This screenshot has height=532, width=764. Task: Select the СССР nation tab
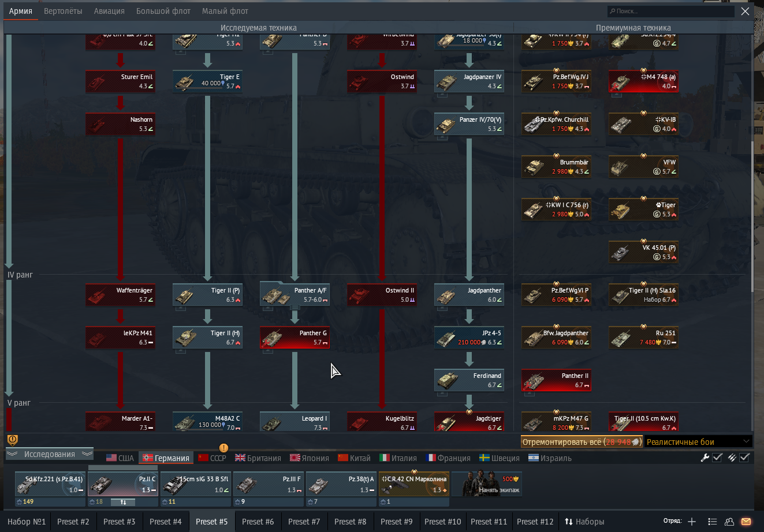point(212,458)
